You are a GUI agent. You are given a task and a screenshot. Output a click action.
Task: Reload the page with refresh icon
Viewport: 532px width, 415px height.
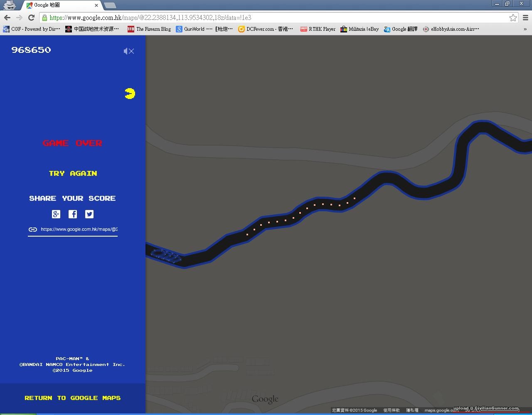(x=31, y=17)
